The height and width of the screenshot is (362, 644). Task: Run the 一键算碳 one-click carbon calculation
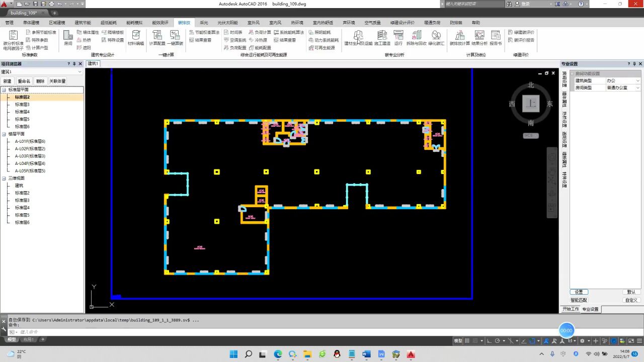(175, 38)
